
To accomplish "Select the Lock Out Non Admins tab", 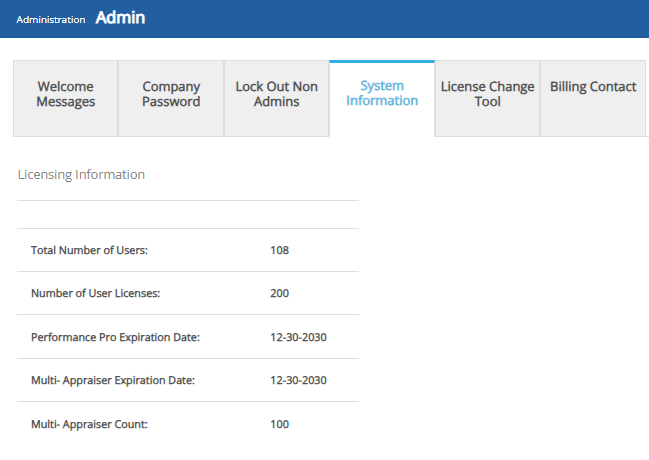I will [276, 95].
